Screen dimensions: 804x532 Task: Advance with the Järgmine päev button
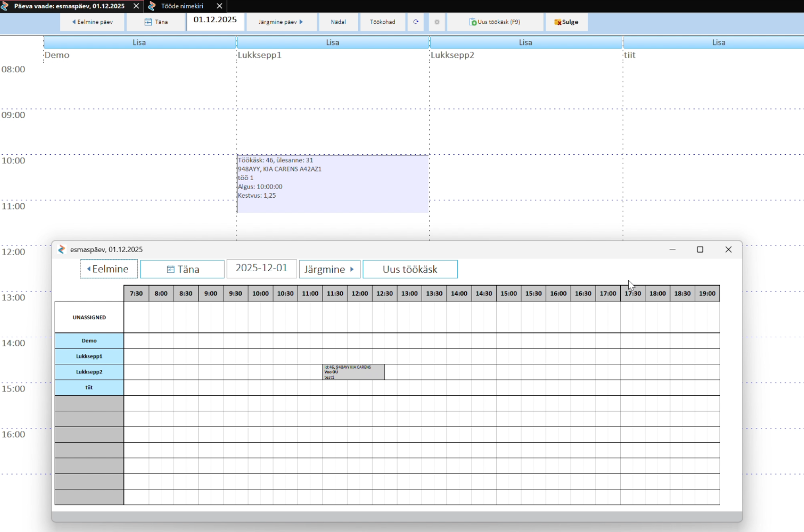tap(281, 22)
